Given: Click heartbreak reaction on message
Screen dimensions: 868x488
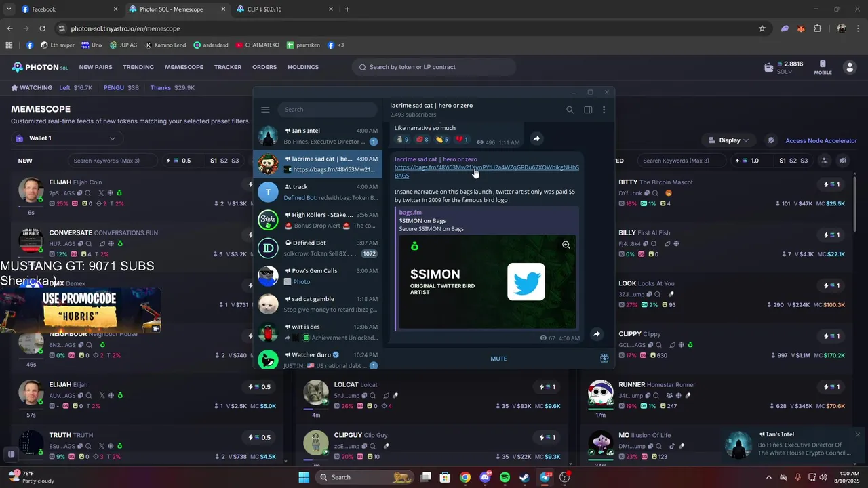Looking at the screenshot, I should coord(461,139).
